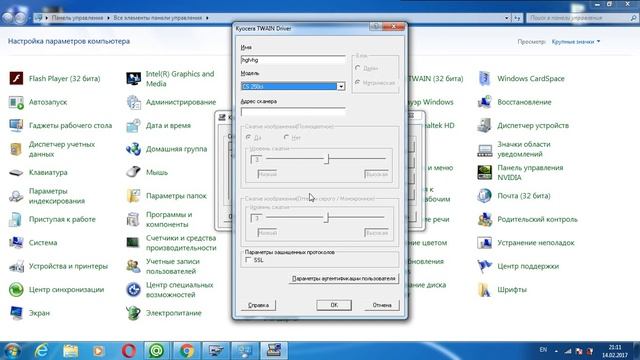640x360 pixels.
Task: Click the Отмена button
Action: click(382, 305)
